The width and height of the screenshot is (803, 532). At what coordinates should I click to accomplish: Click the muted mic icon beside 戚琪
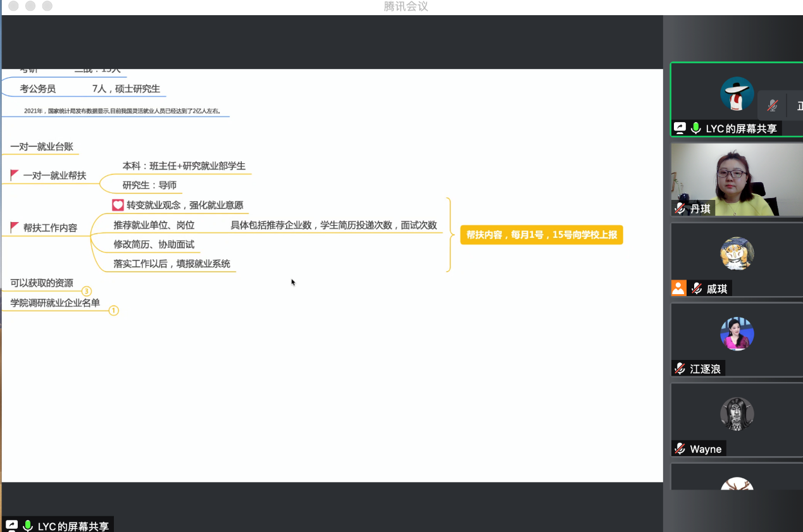[697, 288]
